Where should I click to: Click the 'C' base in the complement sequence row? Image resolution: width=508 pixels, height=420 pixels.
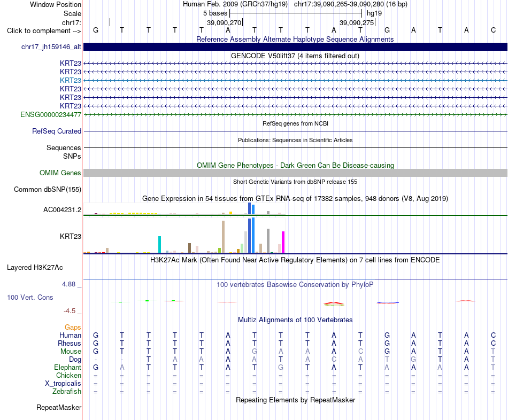tap(493, 30)
